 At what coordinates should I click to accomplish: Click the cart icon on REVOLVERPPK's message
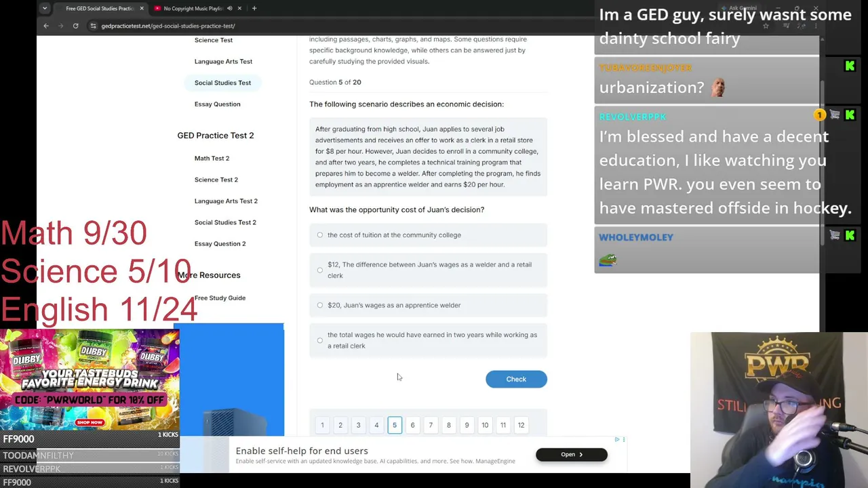click(x=835, y=115)
